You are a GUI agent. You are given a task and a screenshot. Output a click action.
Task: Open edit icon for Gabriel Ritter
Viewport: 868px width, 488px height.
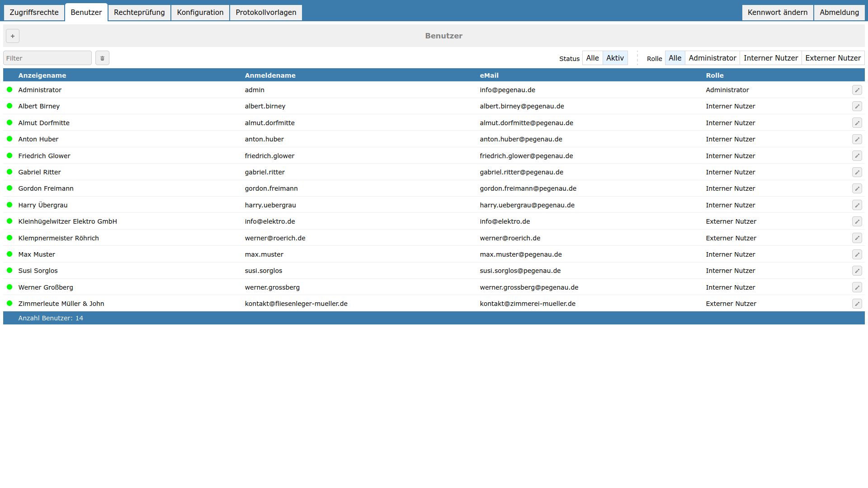857,172
